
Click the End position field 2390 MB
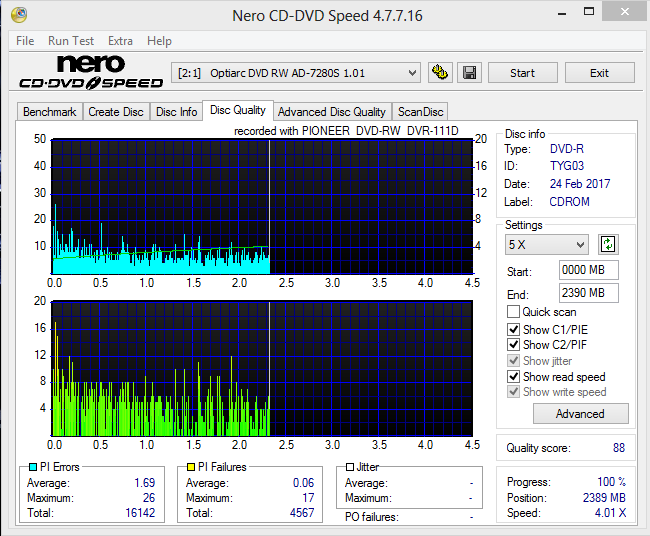(589, 293)
